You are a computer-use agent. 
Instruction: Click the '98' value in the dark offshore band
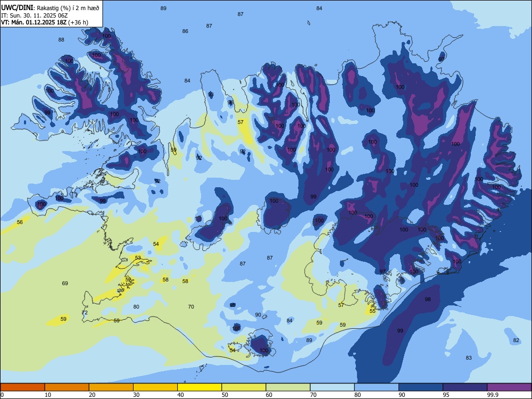point(428,299)
